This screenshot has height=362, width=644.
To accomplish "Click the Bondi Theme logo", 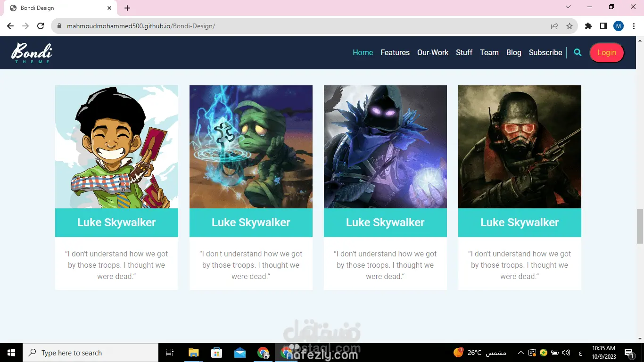I will click(x=32, y=53).
